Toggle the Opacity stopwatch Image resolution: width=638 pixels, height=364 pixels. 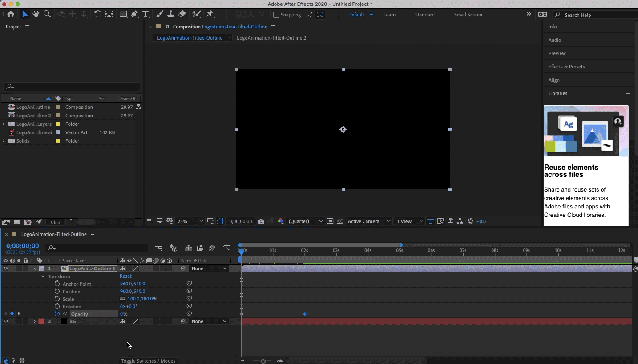pyautogui.click(x=57, y=314)
